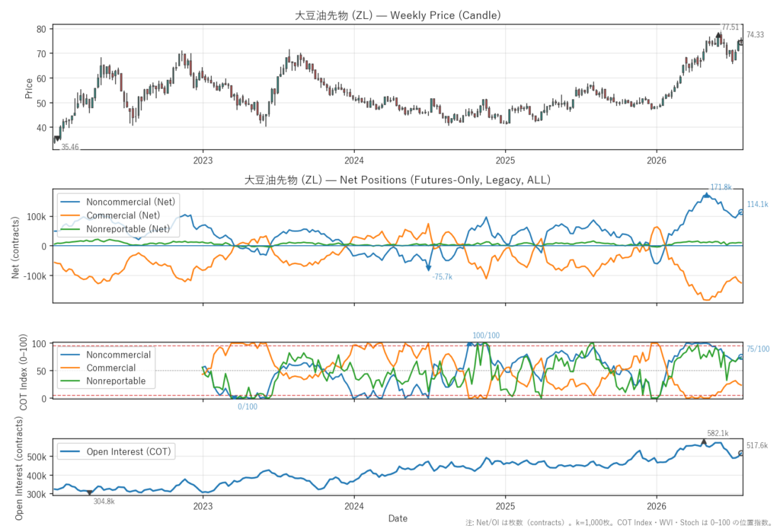Image resolution: width=780 pixels, height=532 pixels.
Task: Click the 35.46 price low marker
Action: [57, 139]
